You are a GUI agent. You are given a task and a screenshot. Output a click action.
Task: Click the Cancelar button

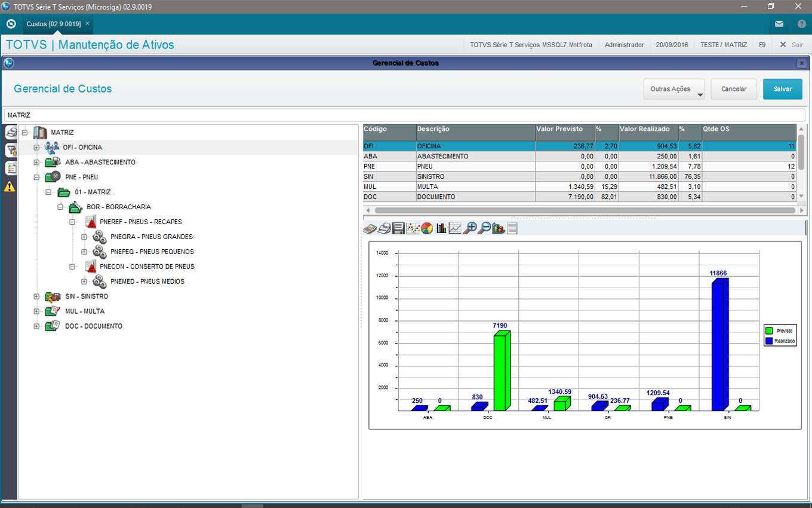[734, 89]
